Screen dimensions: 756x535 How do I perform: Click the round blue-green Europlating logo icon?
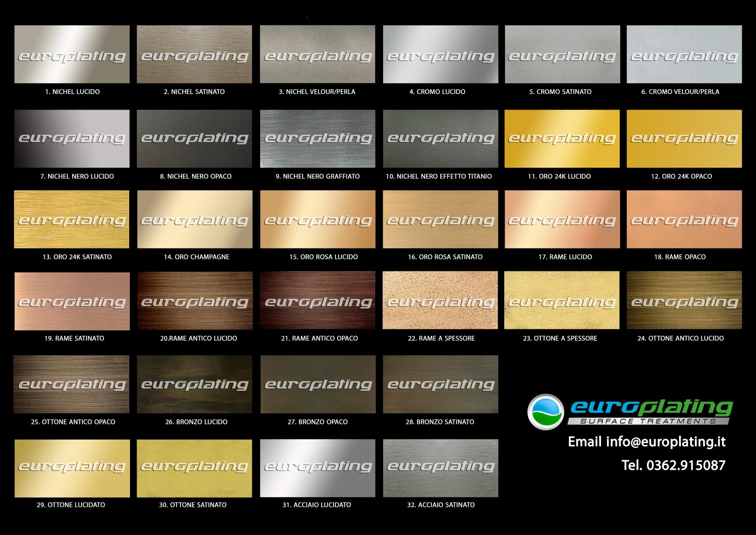546,412
